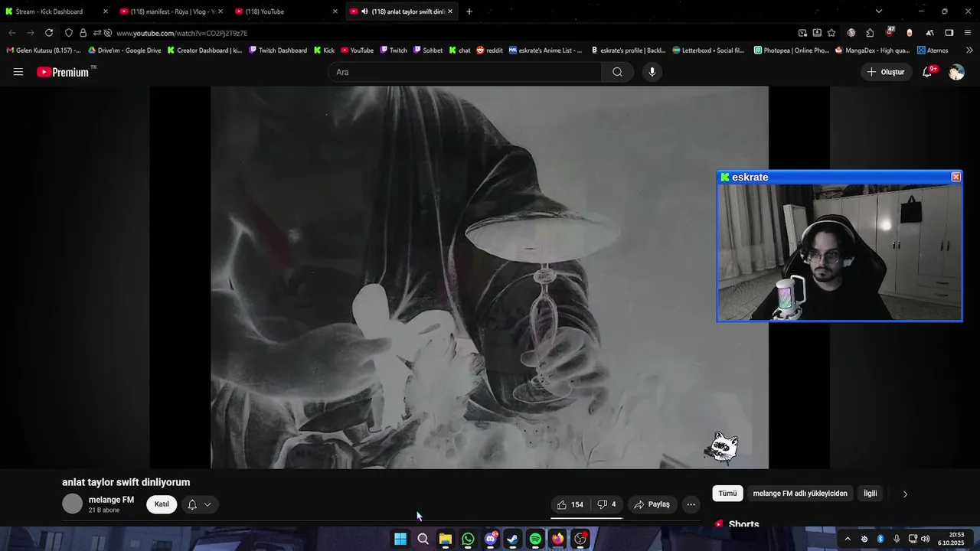Dislike the video with thumbs down
This screenshot has width=980, height=551.
pos(606,504)
